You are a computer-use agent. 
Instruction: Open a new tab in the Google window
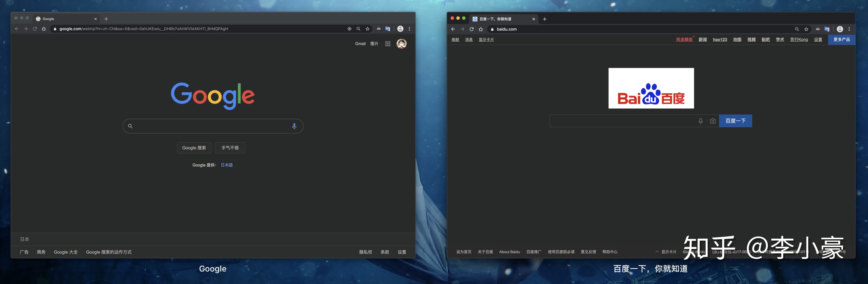point(106,19)
